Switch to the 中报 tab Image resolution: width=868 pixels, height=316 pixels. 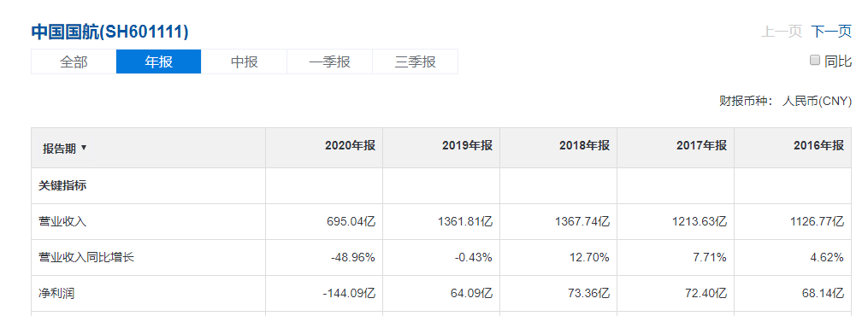244,61
